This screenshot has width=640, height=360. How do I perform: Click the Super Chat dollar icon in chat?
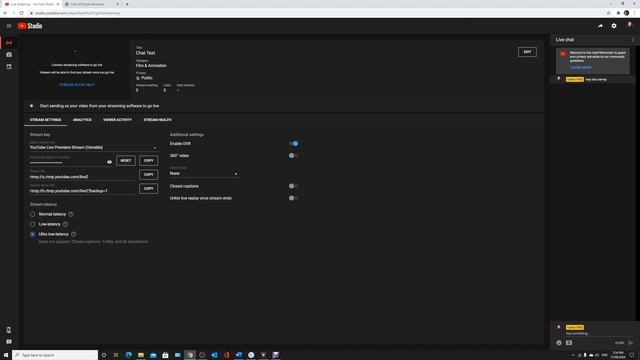[569, 343]
